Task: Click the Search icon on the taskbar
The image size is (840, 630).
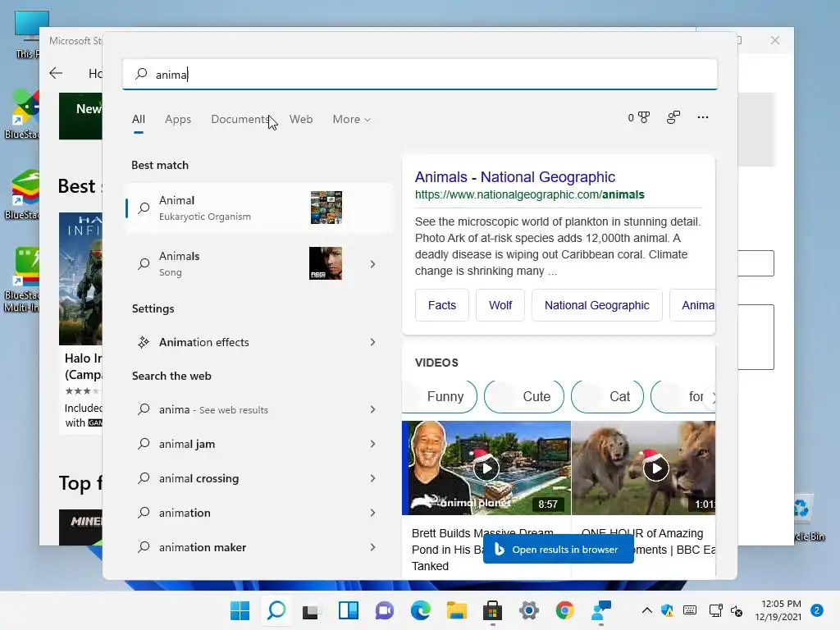Action: (276, 610)
